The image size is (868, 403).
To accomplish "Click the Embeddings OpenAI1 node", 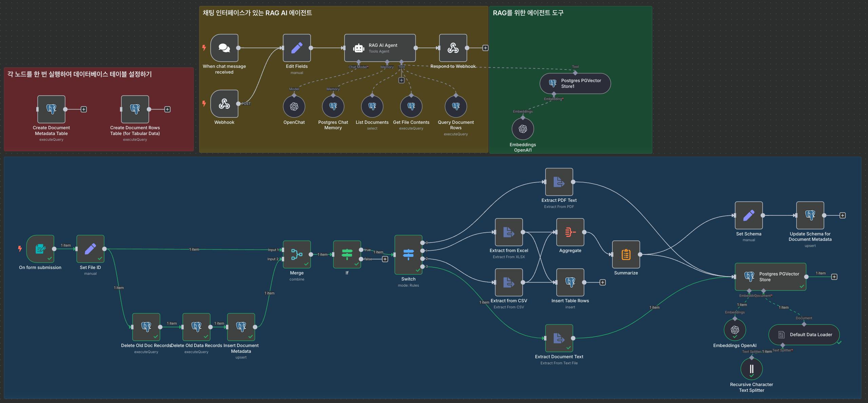I will 522,129.
